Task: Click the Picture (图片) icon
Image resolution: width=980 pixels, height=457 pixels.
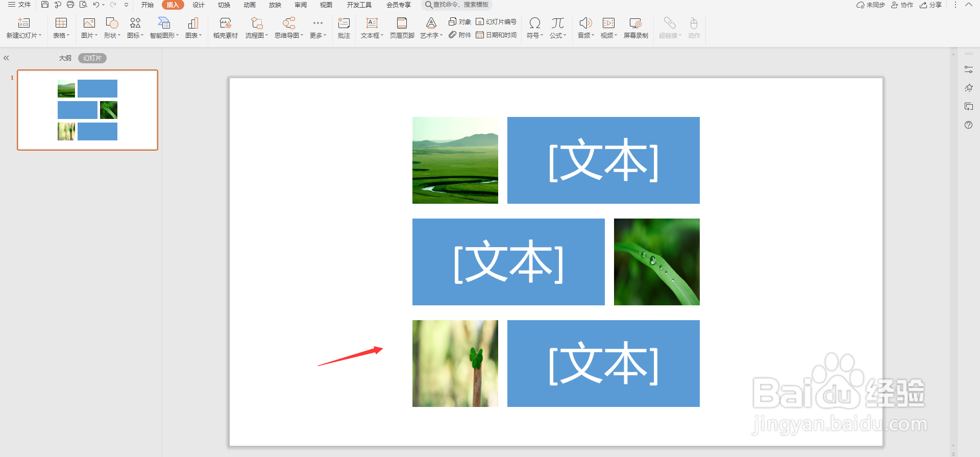Action: [x=89, y=23]
